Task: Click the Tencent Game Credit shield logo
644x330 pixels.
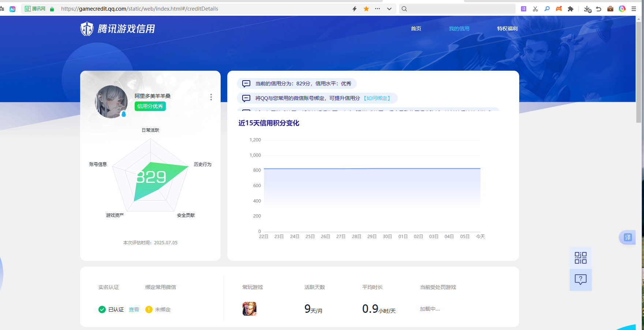Action: [87, 29]
